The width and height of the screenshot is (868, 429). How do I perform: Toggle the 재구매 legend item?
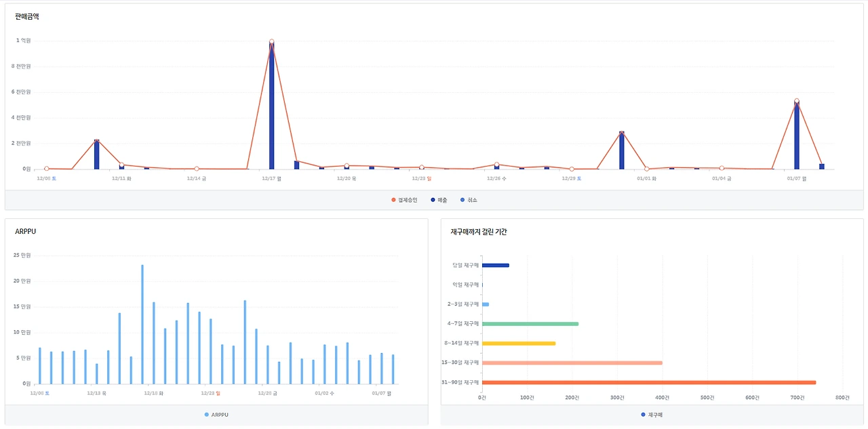(651, 415)
